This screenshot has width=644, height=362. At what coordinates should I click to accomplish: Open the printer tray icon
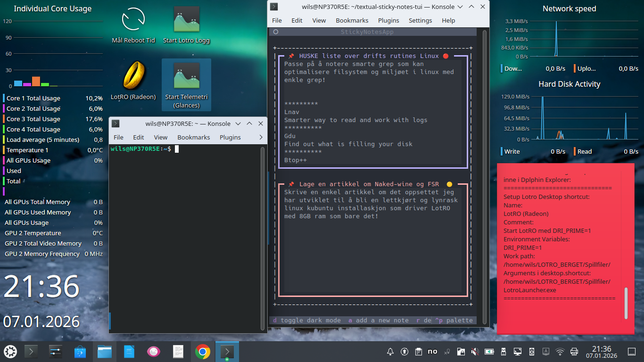click(x=574, y=352)
